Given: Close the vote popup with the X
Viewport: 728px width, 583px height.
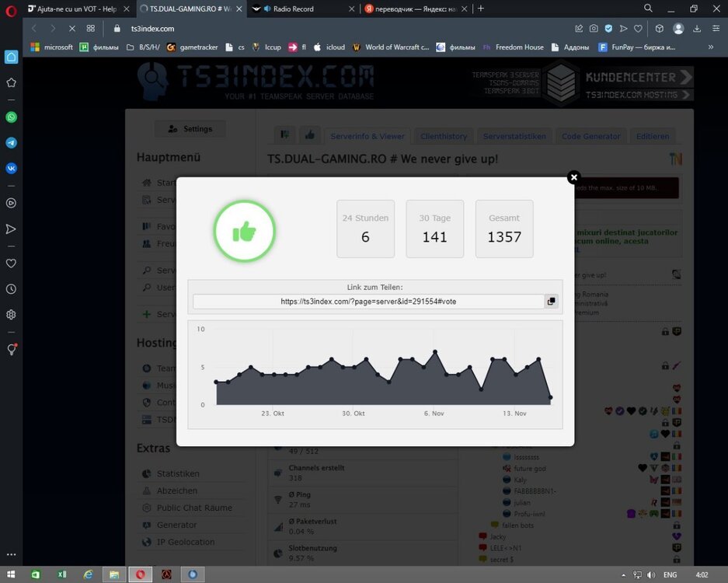Looking at the screenshot, I should [x=573, y=177].
